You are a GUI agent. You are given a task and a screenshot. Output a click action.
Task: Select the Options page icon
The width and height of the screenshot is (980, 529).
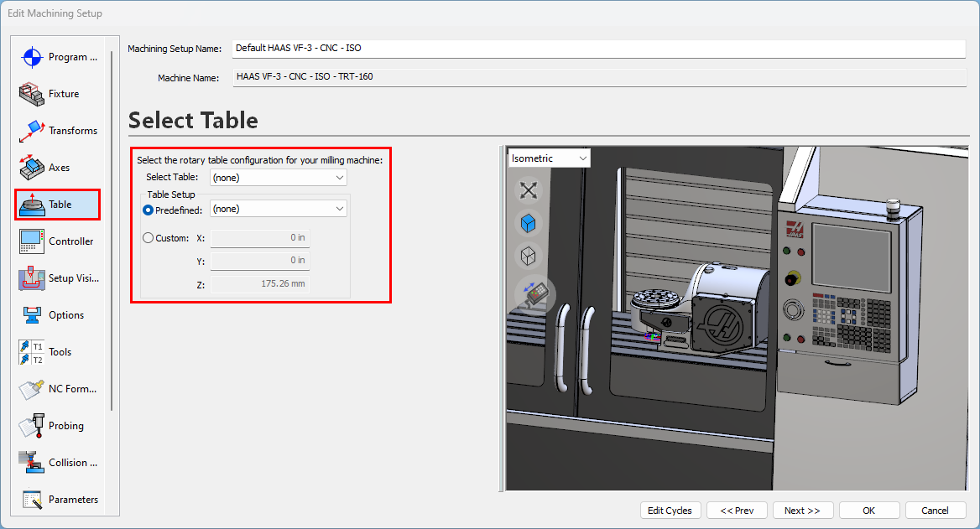pyautogui.click(x=31, y=314)
